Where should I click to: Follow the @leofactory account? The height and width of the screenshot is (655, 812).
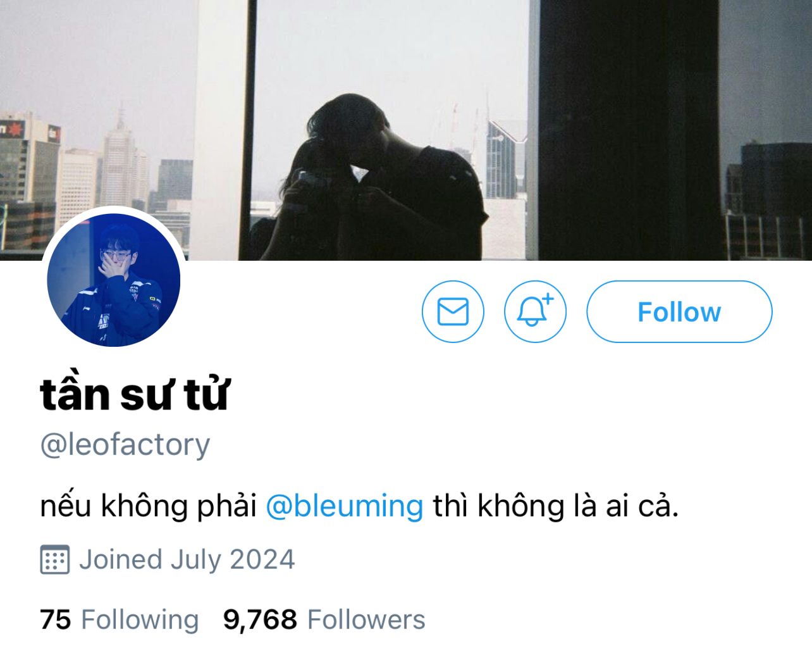[x=679, y=311]
